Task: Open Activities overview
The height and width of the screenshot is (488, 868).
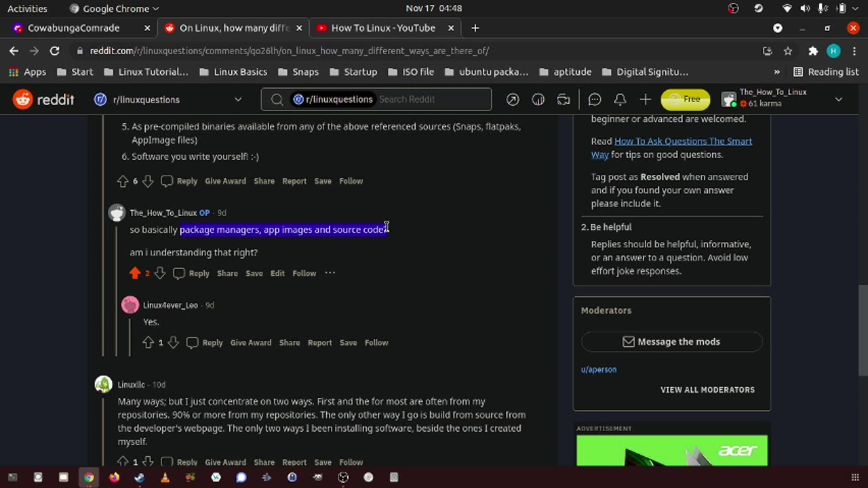Action: (x=27, y=9)
